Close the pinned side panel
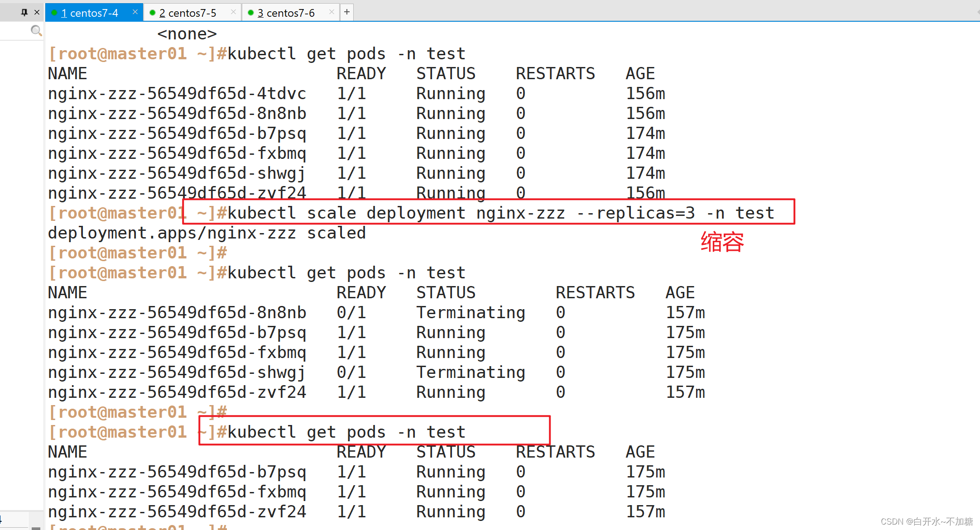This screenshot has height=530, width=980. 37,12
